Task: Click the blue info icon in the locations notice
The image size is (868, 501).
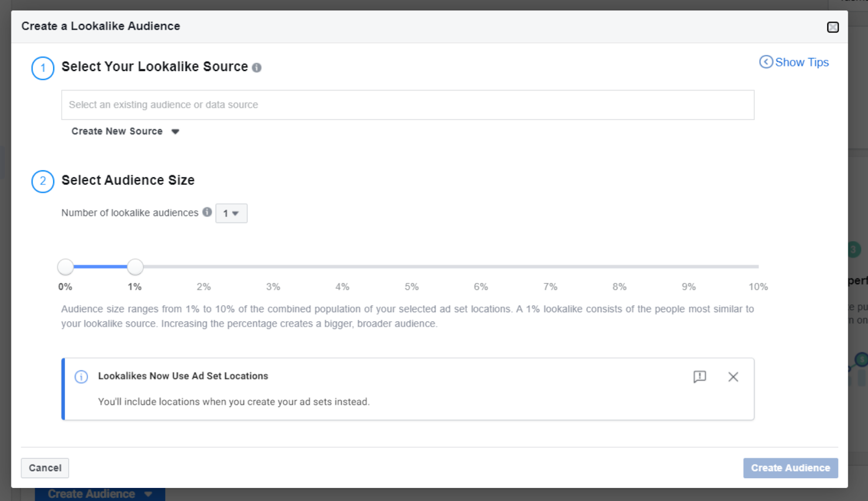Action: (80, 376)
